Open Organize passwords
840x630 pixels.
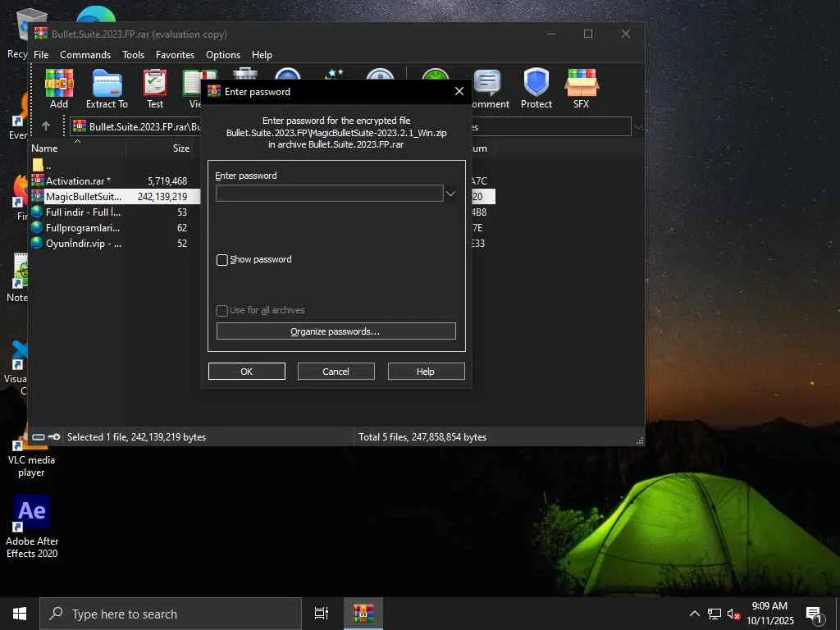336,331
